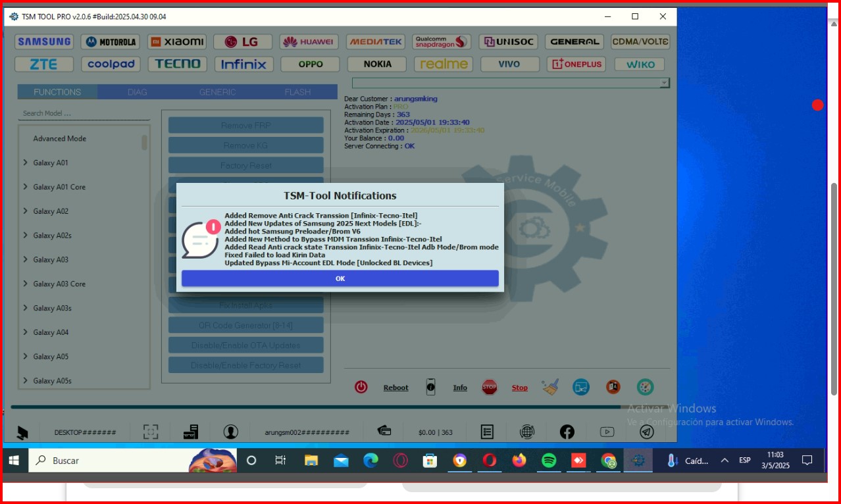Open the GENERAL brand section
The height and width of the screenshot is (504, 841).
click(x=574, y=41)
